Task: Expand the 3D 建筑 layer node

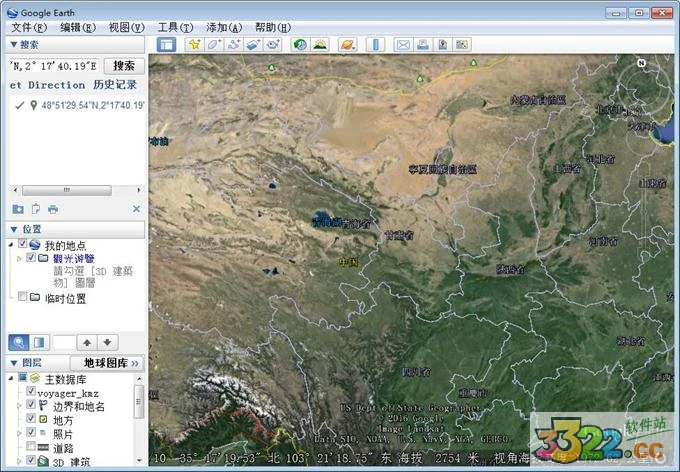Action: click(x=19, y=461)
